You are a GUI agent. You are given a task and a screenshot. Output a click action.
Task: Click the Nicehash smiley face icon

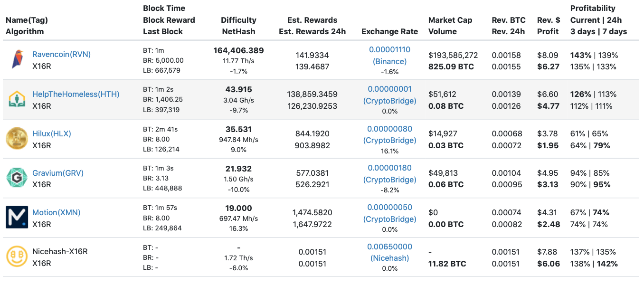click(17, 257)
